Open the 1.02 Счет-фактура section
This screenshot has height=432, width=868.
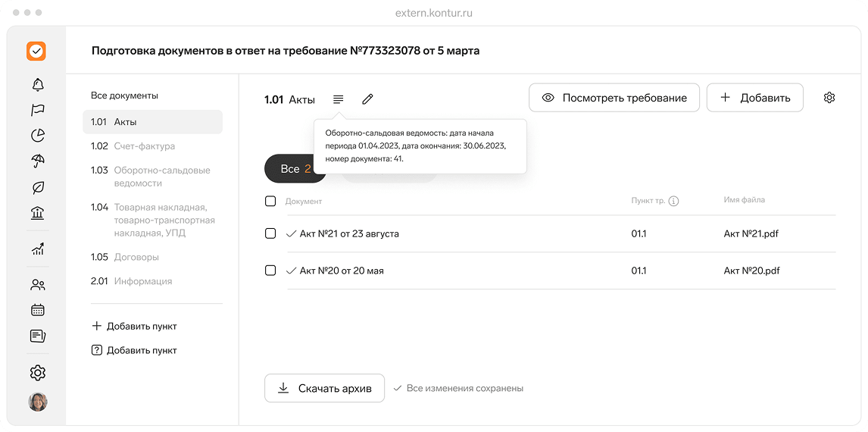pos(144,146)
